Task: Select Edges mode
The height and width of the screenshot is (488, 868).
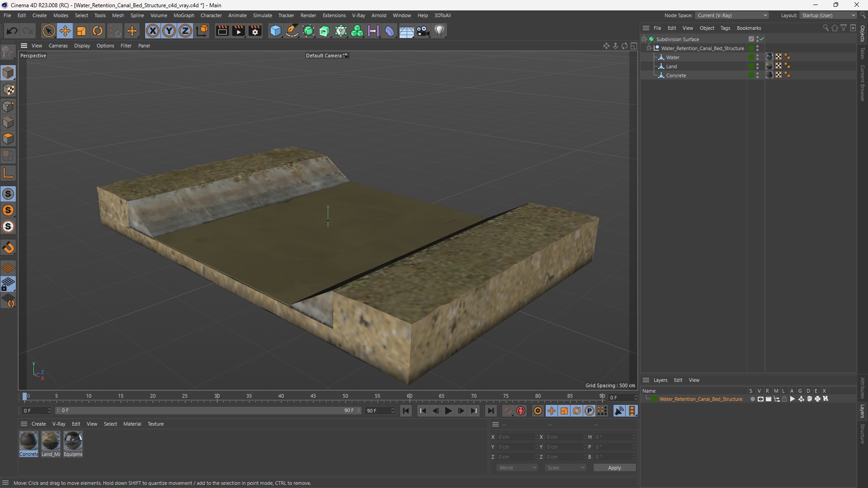Action: pyautogui.click(x=8, y=122)
